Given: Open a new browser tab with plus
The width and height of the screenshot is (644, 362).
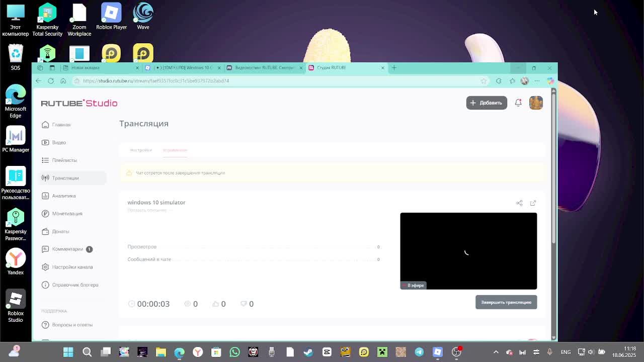Looking at the screenshot, I should pos(394,67).
